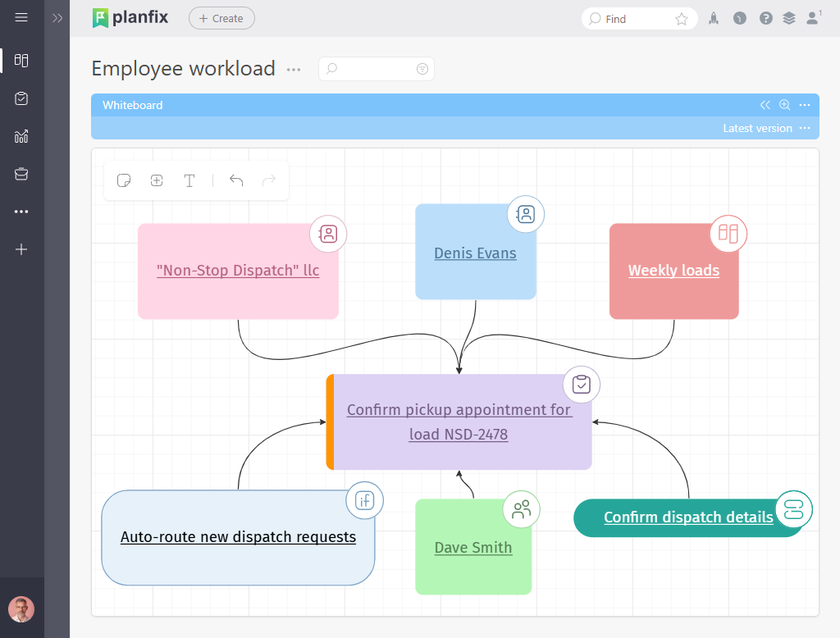Open the layers stack icon in header
The width and height of the screenshot is (840, 638).
click(x=789, y=19)
